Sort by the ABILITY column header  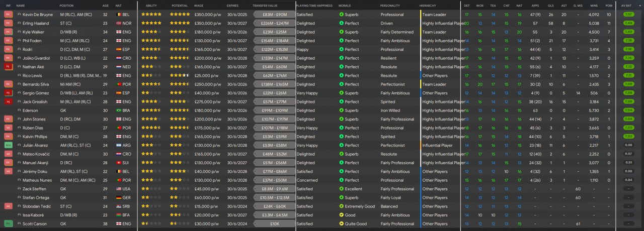(x=151, y=5)
